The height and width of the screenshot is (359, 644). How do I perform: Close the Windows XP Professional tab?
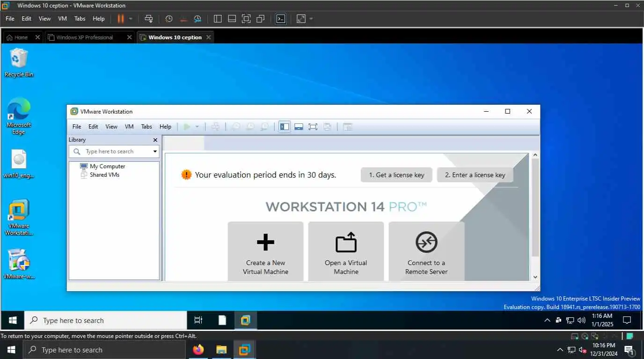coord(130,37)
